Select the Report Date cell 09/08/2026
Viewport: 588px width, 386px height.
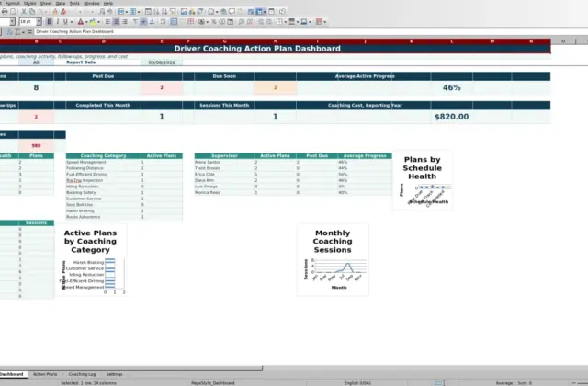click(162, 62)
